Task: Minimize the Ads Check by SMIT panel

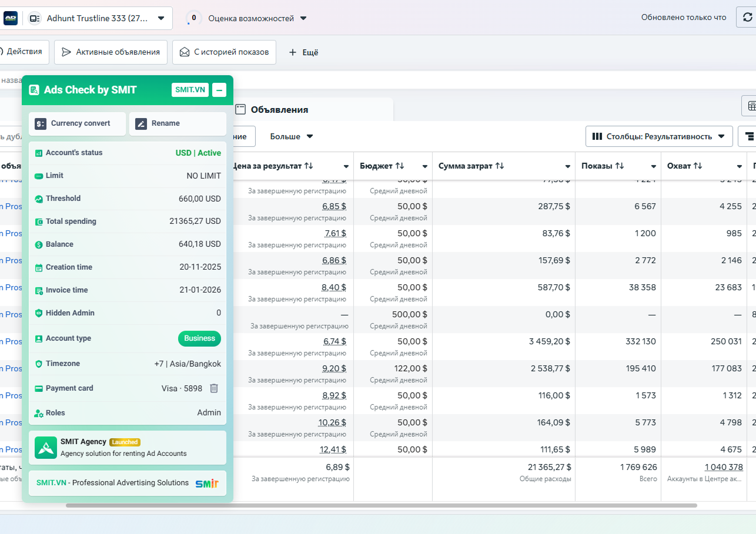Action: pos(219,90)
